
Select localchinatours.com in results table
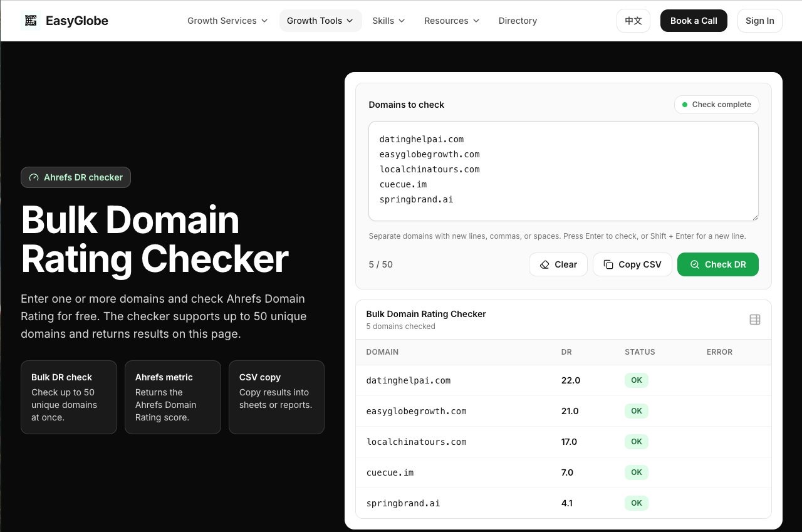416,442
